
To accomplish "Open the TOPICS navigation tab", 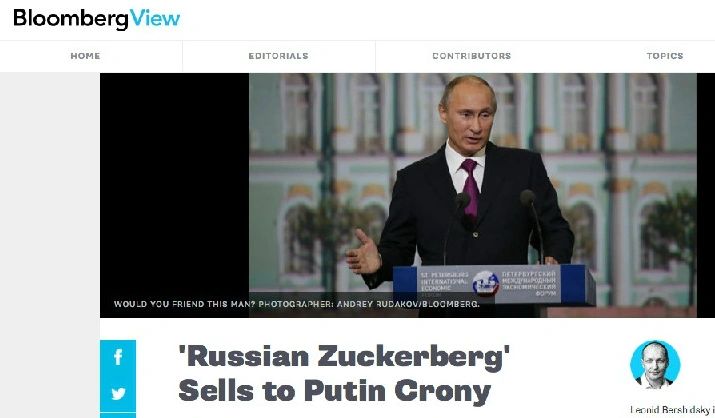I will pyautogui.click(x=665, y=56).
